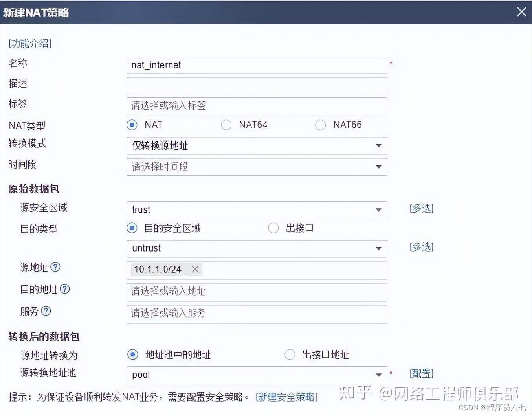Click the 新建安全策略 link
The height and width of the screenshot is (415, 532).
tap(286, 397)
